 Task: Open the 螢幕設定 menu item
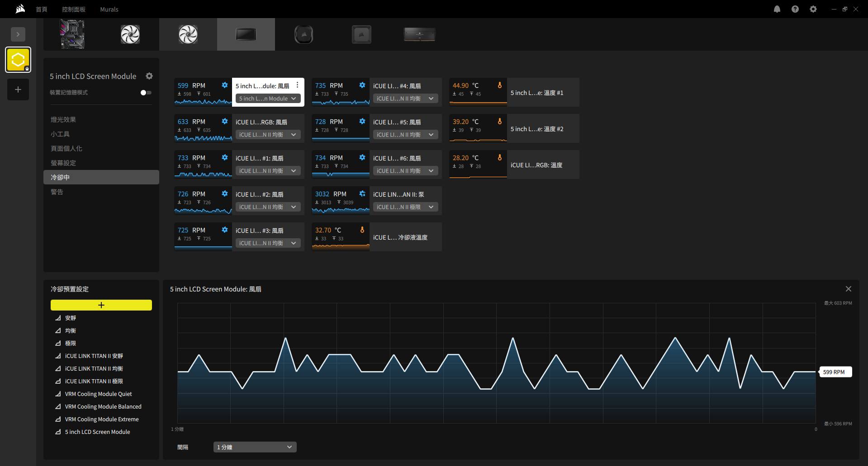[63, 163]
